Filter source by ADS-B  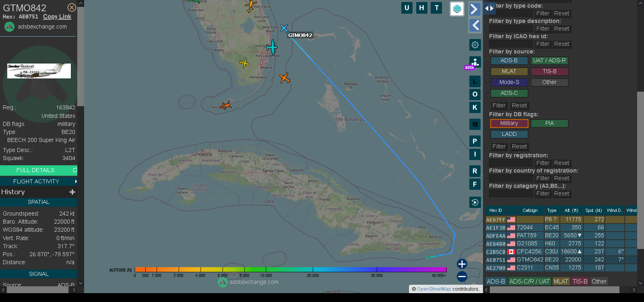pyautogui.click(x=509, y=61)
